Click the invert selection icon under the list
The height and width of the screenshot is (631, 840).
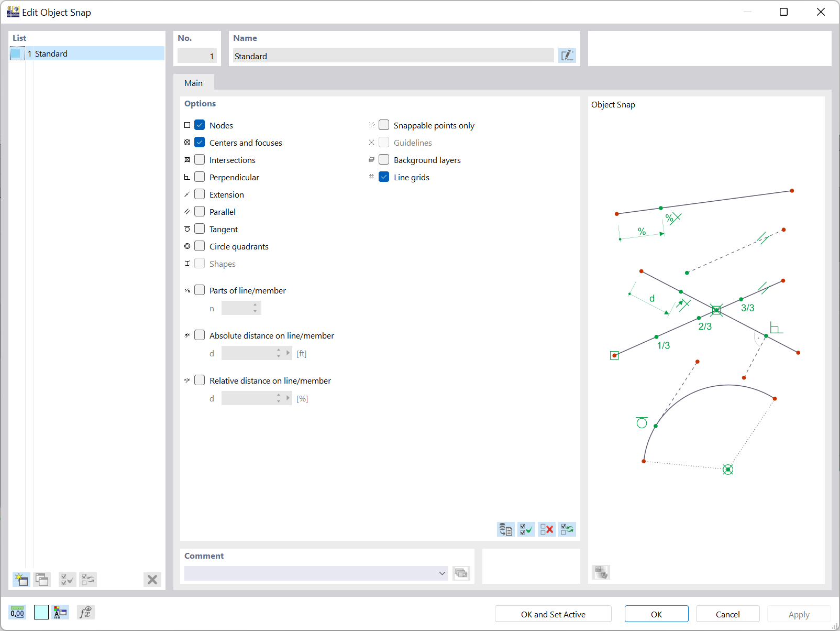pos(88,579)
